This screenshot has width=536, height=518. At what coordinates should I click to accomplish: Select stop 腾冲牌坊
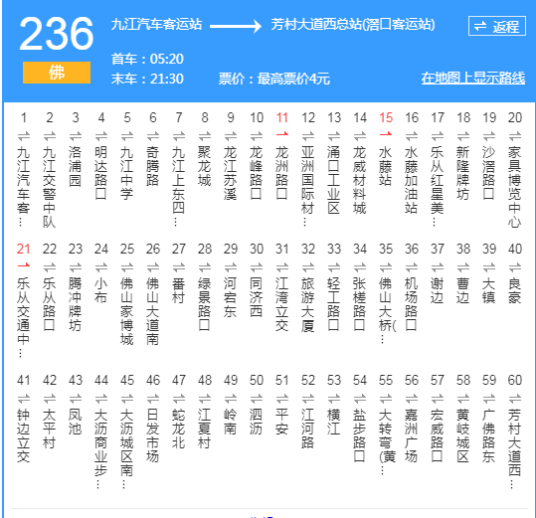[x=75, y=304]
